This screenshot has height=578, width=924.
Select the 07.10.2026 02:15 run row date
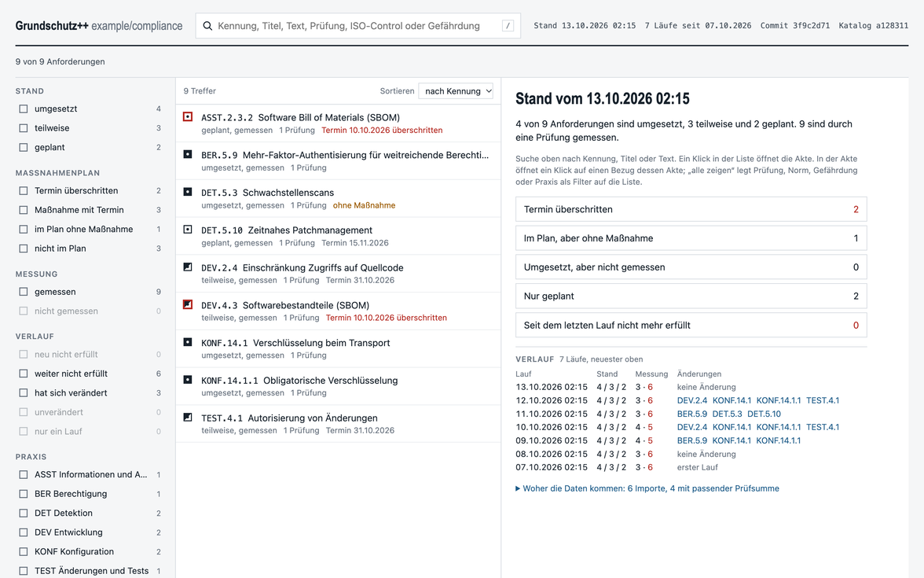click(552, 467)
